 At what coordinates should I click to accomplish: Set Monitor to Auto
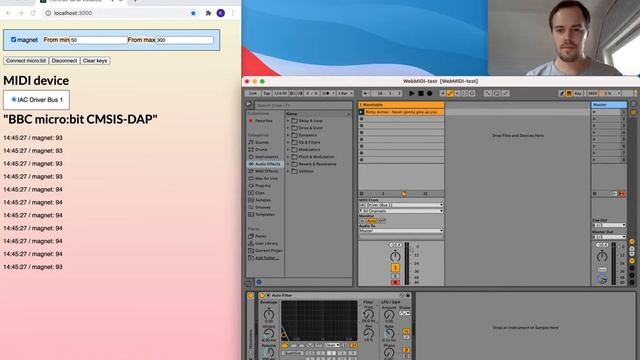(372, 221)
